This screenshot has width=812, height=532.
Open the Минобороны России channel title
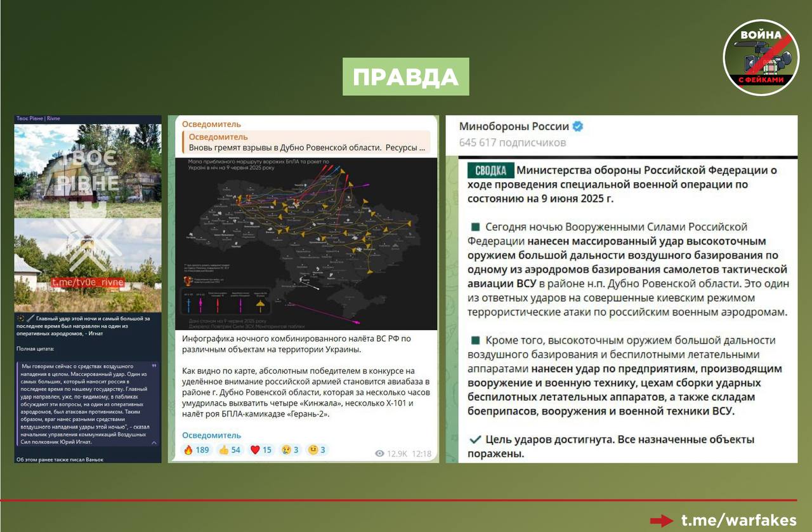pos(514,127)
